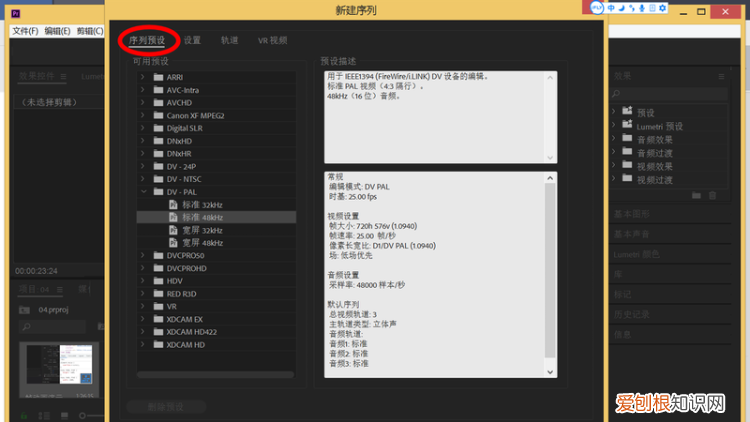Open the 轨道 tab
This screenshot has height=422, width=750.
tap(230, 41)
